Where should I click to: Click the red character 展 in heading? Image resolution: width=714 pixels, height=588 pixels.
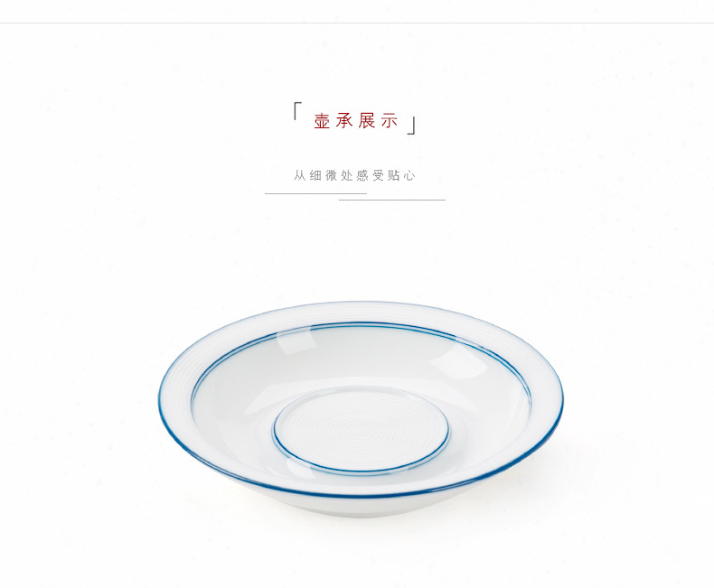[x=367, y=121]
